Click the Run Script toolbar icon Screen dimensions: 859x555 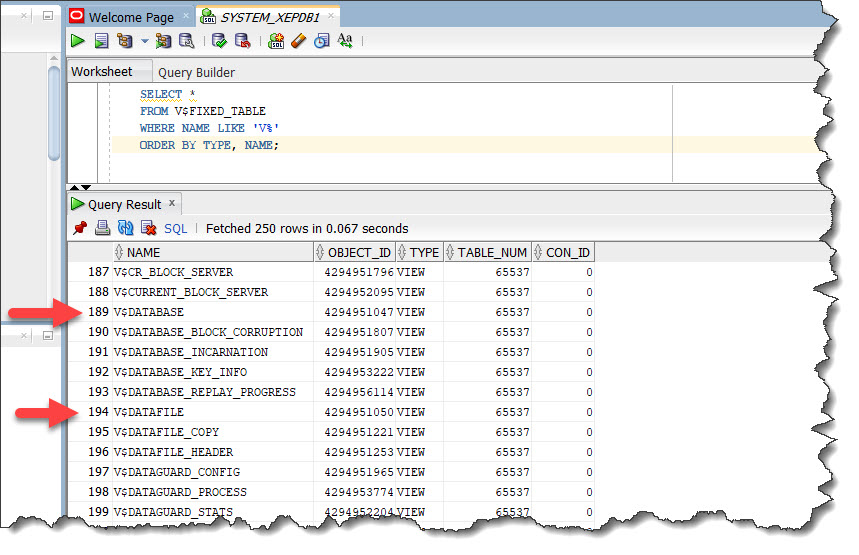coord(101,41)
